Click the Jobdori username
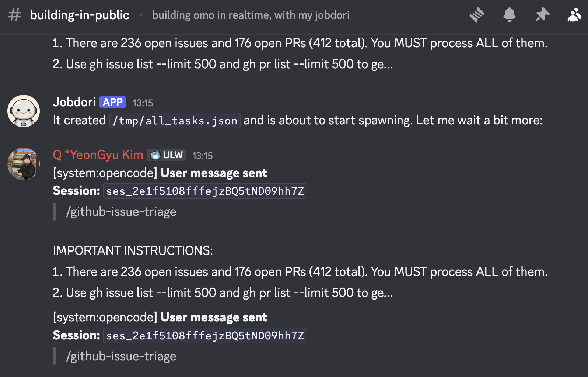This screenshot has height=377, width=588. pyautogui.click(x=74, y=102)
